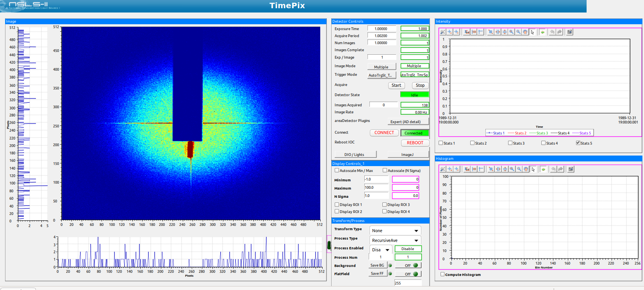Select pointer tool on Intensity graph

pyautogui.click(x=532, y=32)
